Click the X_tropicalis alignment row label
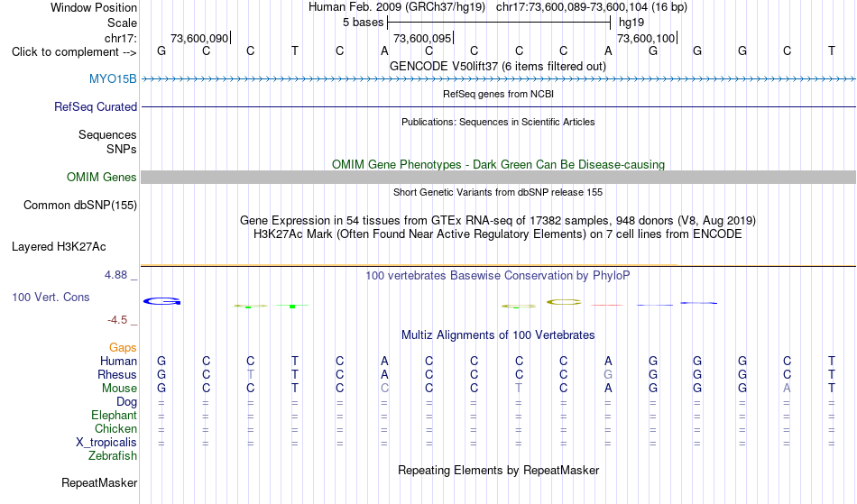 point(106,443)
